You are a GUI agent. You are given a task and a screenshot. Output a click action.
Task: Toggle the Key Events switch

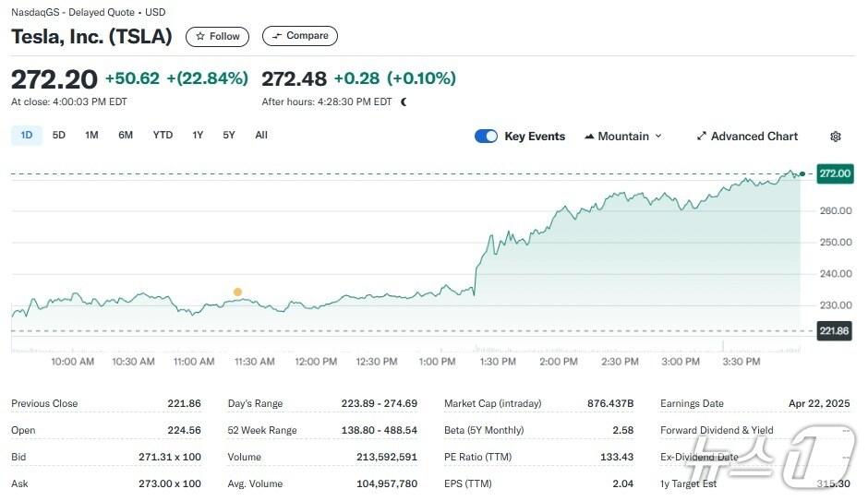(486, 137)
